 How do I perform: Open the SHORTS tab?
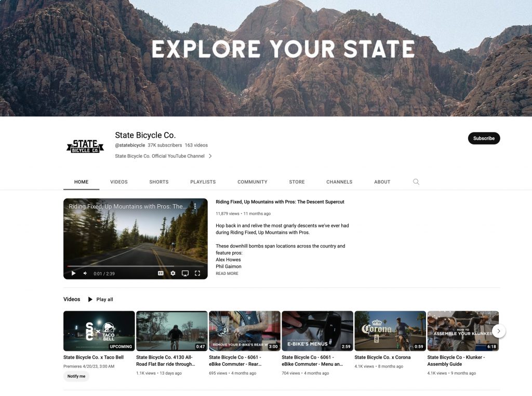coord(159,182)
